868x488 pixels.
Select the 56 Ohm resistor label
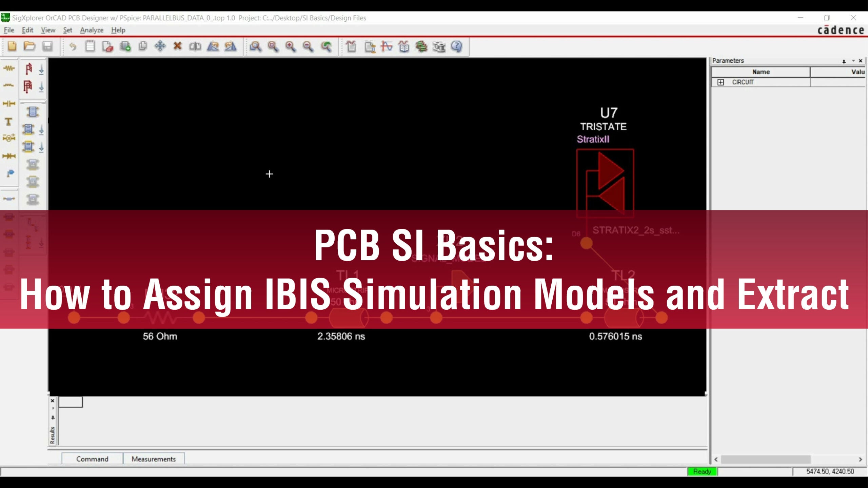click(160, 337)
